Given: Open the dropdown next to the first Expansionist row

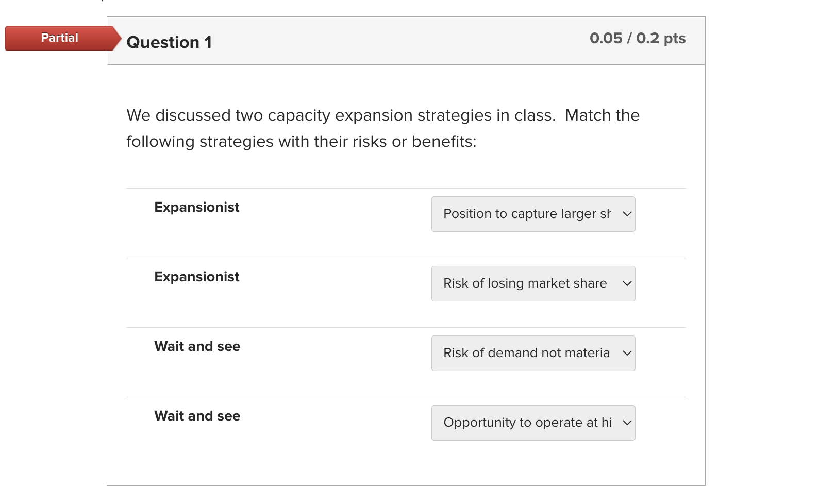Looking at the screenshot, I should [533, 214].
